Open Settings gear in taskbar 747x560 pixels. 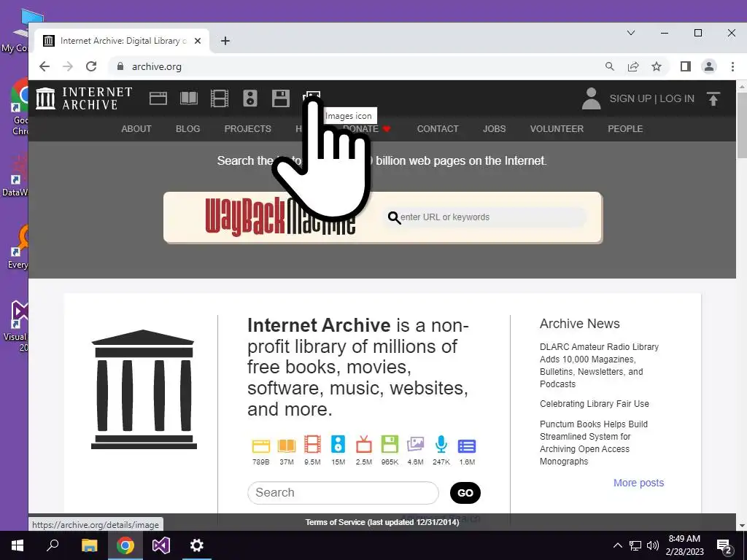coord(197,545)
